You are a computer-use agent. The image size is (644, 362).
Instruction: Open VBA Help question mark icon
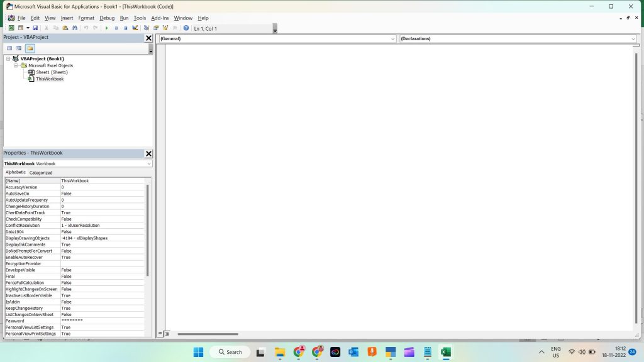[x=186, y=28]
